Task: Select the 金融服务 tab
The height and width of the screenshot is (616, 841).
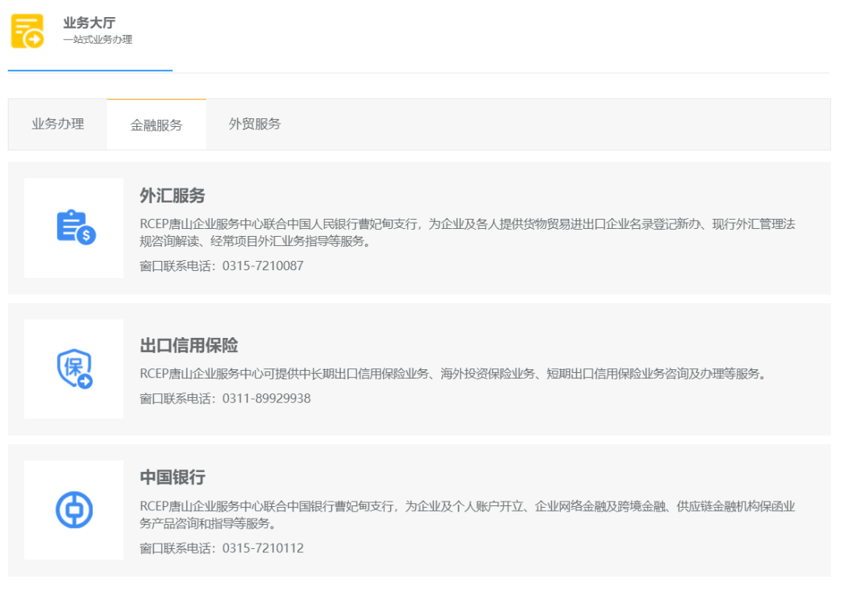Action: pyautogui.click(x=156, y=125)
